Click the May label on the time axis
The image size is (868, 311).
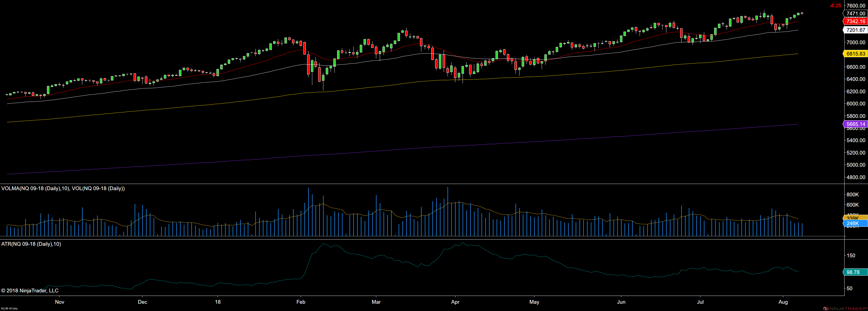tap(534, 302)
